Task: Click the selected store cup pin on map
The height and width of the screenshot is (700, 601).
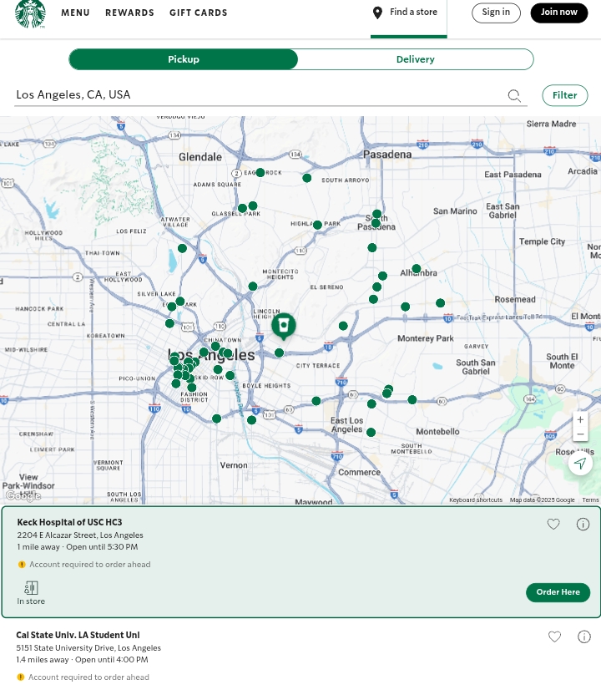Action: (x=283, y=326)
